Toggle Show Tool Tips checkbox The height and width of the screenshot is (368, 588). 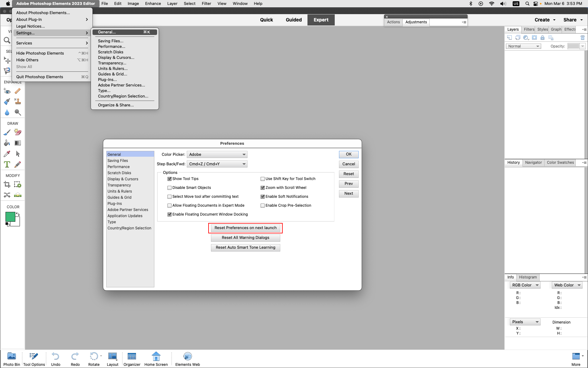(x=169, y=178)
